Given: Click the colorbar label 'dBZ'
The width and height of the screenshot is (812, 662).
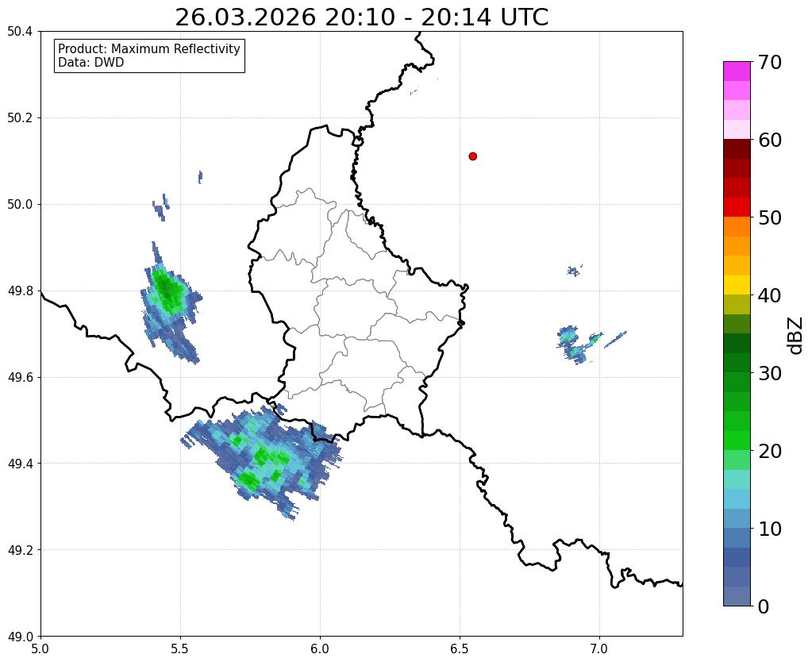Looking at the screenshot, I should [x=796, y=336].
